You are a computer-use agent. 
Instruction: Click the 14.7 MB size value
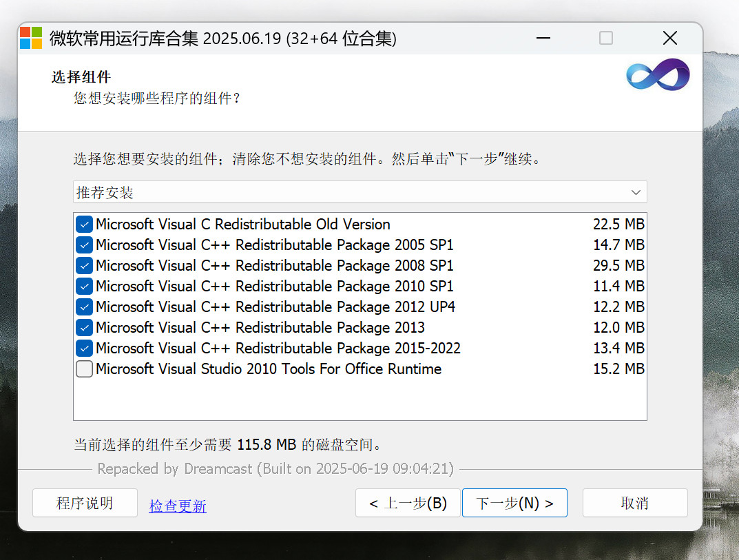point(619,245)
